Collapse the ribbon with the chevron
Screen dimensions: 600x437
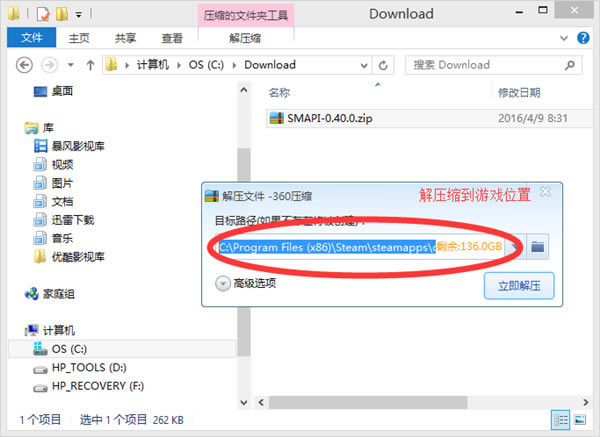tap(571, 39)
